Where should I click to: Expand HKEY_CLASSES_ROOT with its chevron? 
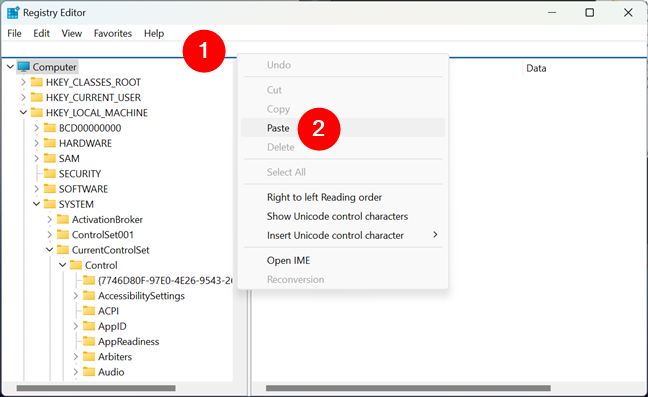point(24,82)
